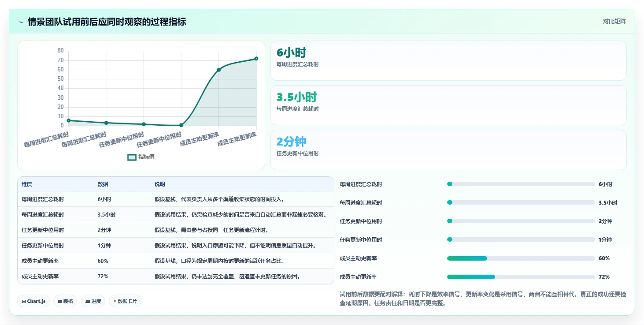Click the chart data point at value 72
This screenshot has width=644, height=325.
256,58
